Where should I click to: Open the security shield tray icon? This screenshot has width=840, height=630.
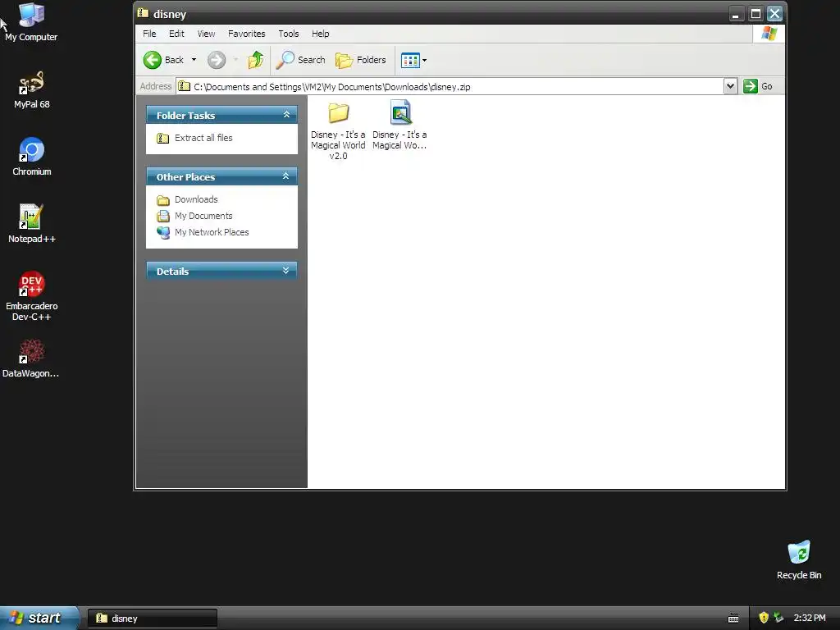point(764,618)
